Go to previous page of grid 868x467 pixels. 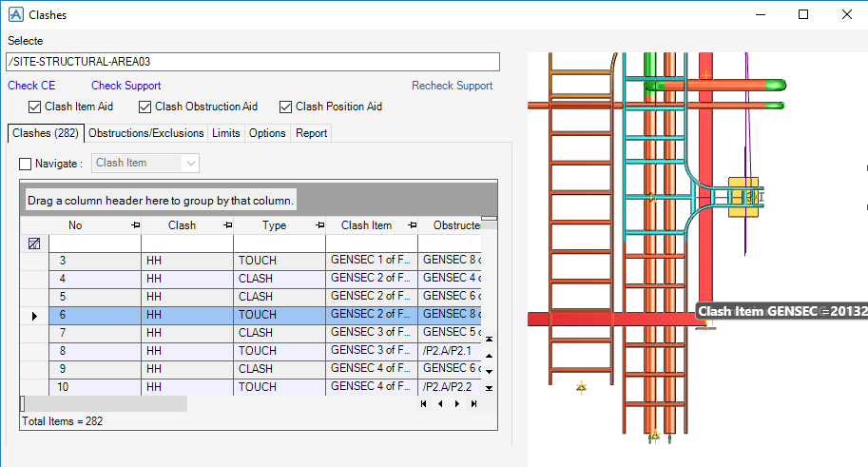click(440, 404)
